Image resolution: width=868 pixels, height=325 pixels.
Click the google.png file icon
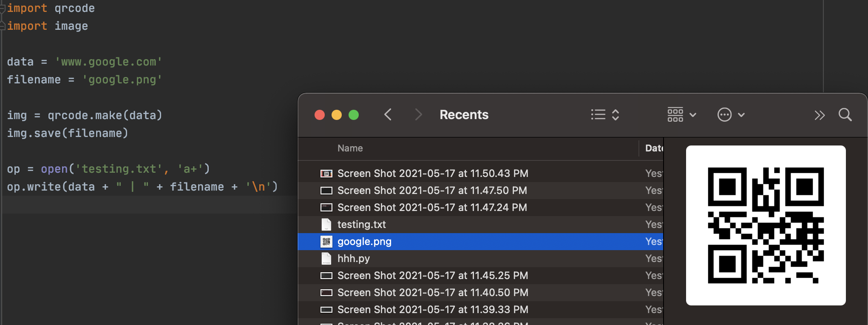tap(326, 242)
